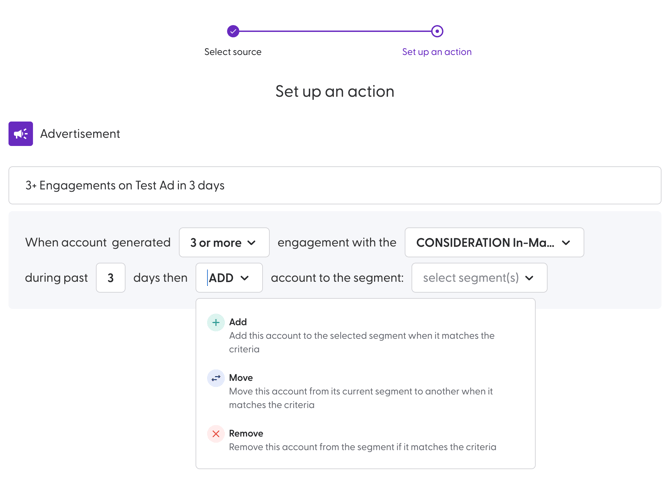The image size is (670, 480).
Task: Click the completed Select source checkmark circle
Action: [233, 31]
